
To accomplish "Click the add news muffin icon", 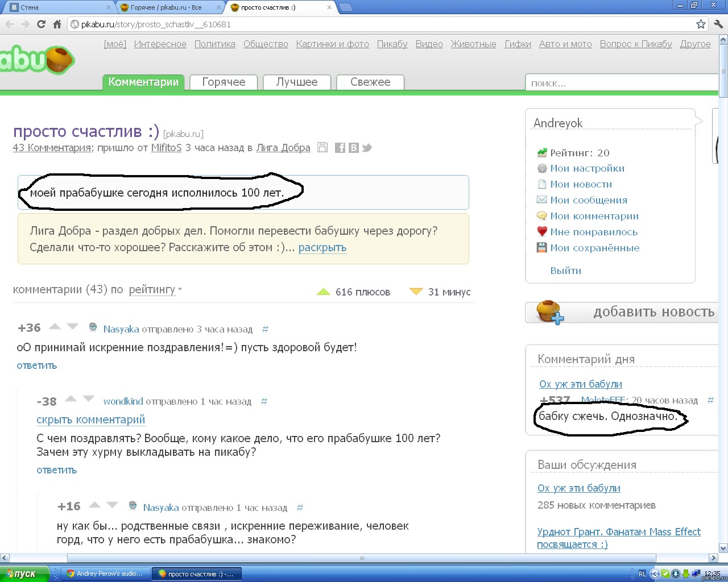I will coord(549,312).
